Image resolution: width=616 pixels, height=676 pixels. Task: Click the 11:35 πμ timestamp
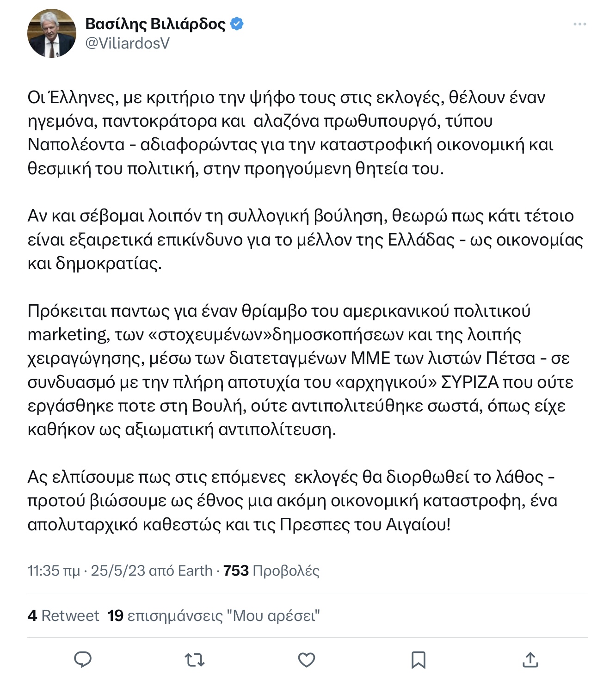54,571
